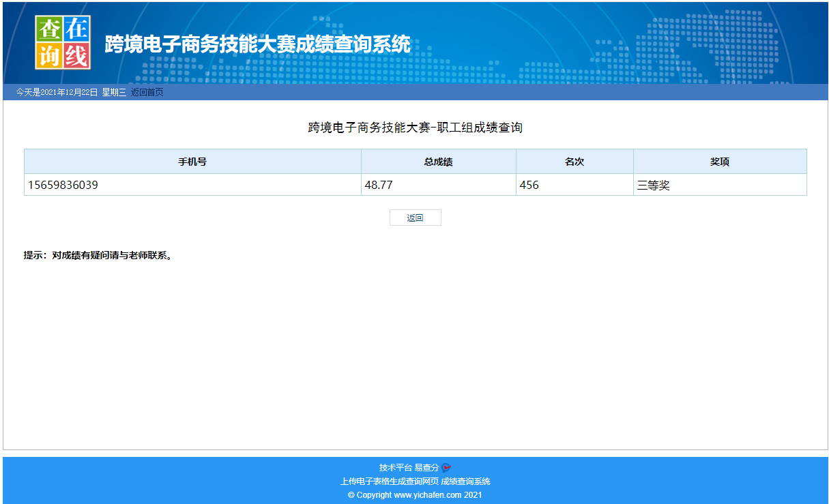Screen dimensions: 829x504
Task: Open the 易查分 footer link
Action: [x=426, y=468]
